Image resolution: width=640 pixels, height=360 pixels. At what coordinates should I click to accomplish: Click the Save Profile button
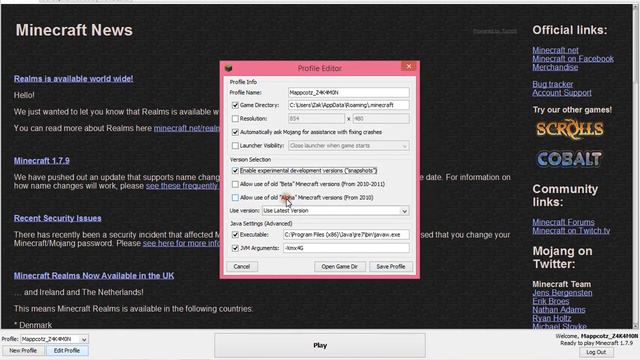pos(391,267)
